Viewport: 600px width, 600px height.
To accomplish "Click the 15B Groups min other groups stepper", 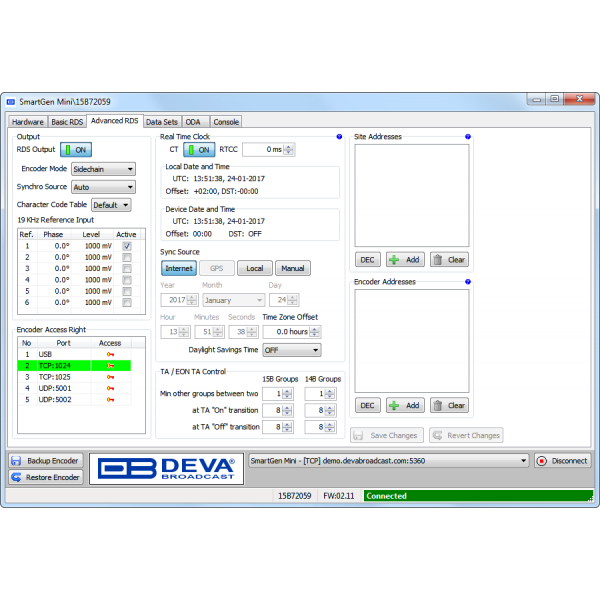I will (287, 394).
